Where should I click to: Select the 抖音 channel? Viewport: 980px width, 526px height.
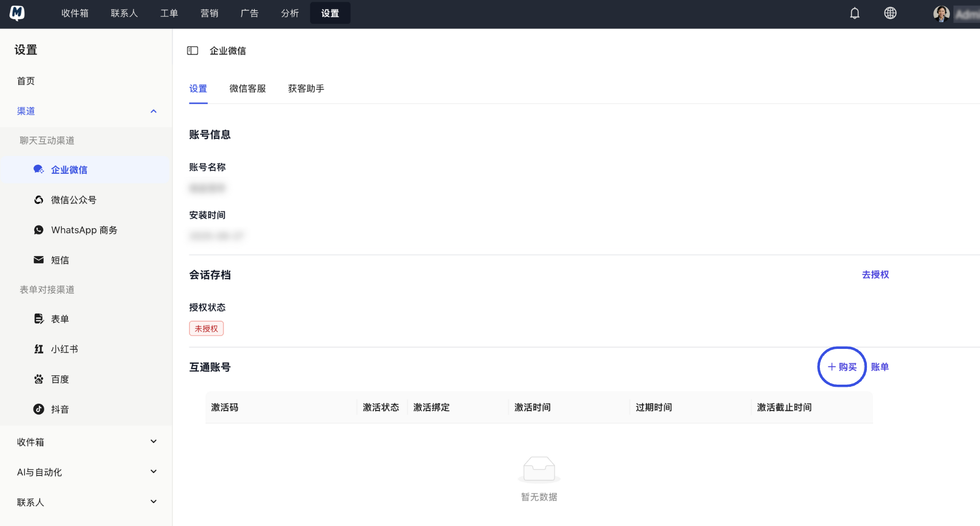click(x=60, y=409)
